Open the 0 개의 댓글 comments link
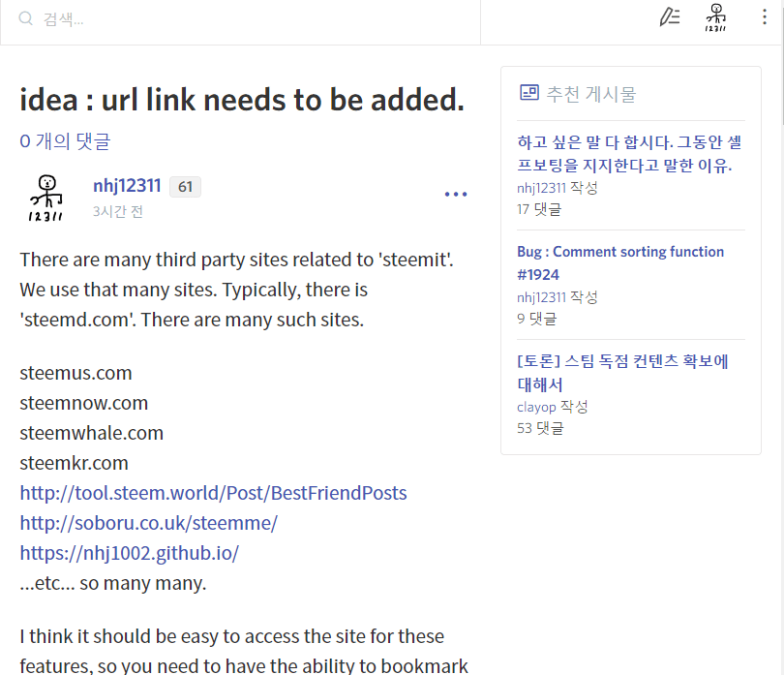784x675 pixels. [65, 141]
